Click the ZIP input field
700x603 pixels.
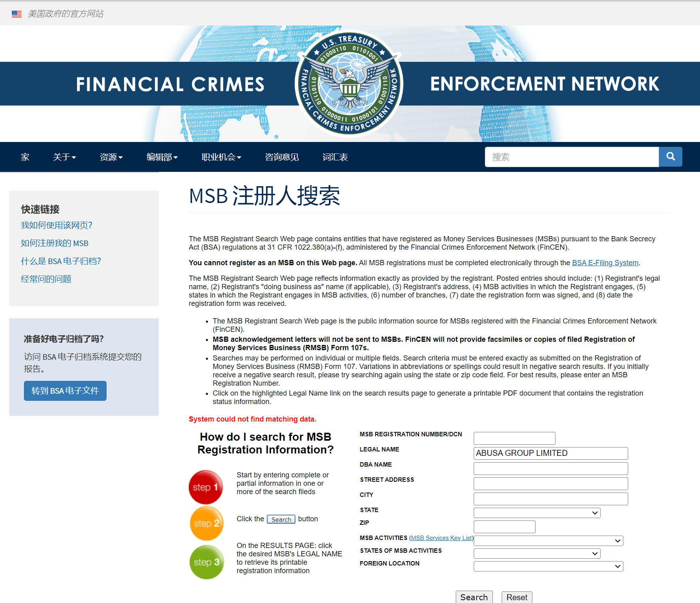[x=504, y=527]
